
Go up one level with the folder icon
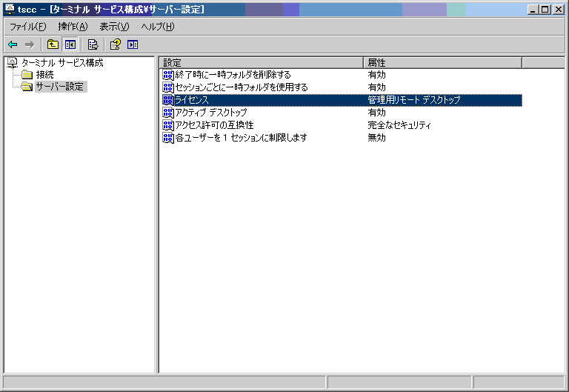pos(53,44)
